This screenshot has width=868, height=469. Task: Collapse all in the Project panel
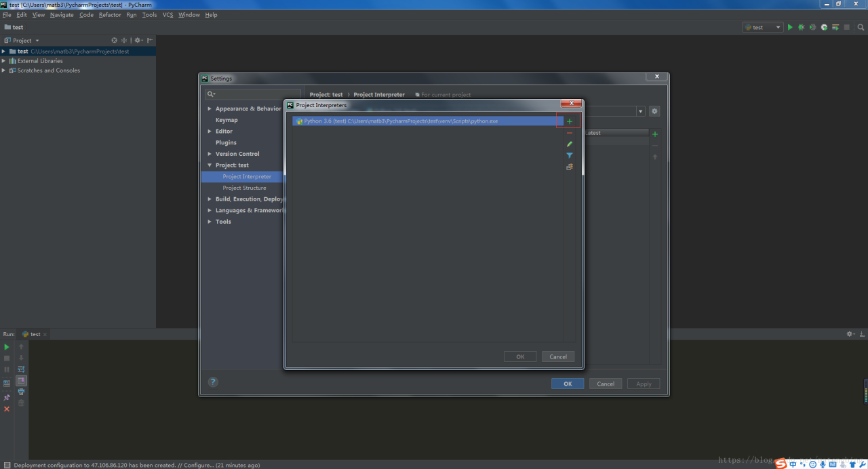[124, 41]
